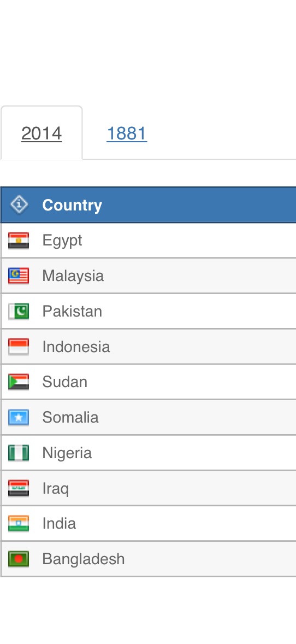The image size is (296, 644).
Task: Click the Pakistan flag icon
Action: pyautogui.click(x=19, y=311)
